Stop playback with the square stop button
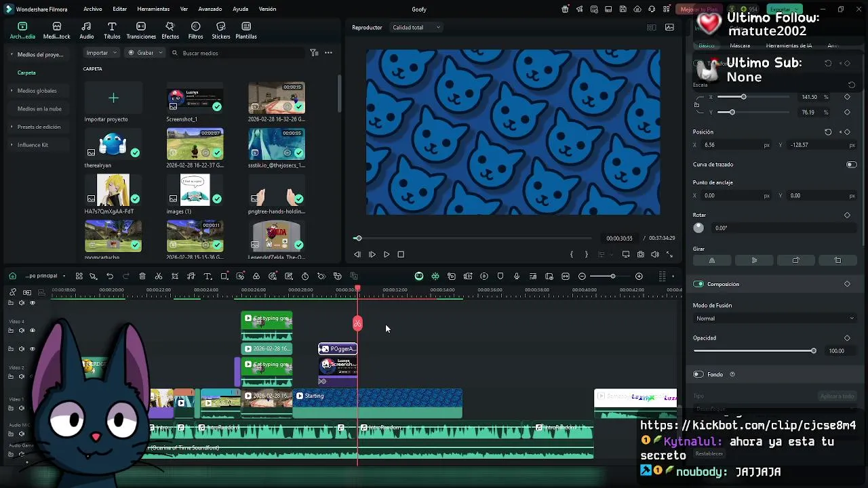The height and width of the screenshot is (488, 868). coord(401,255)
